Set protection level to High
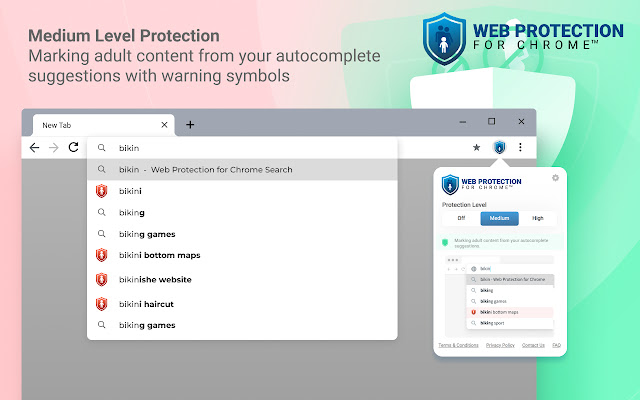The height and width of the screenshot is (400, 640). click(x=538, y=218)
